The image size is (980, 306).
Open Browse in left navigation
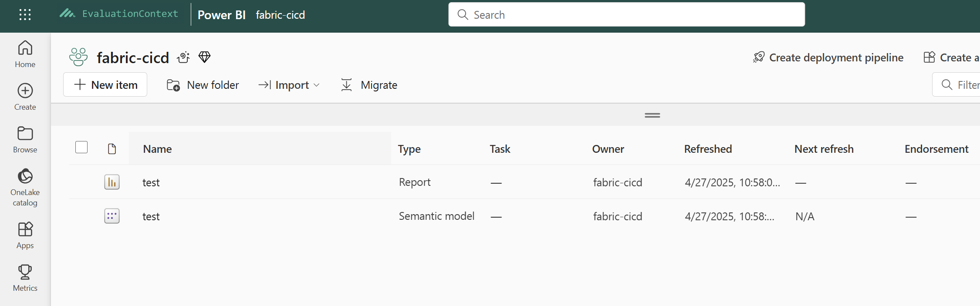(25, 139)
